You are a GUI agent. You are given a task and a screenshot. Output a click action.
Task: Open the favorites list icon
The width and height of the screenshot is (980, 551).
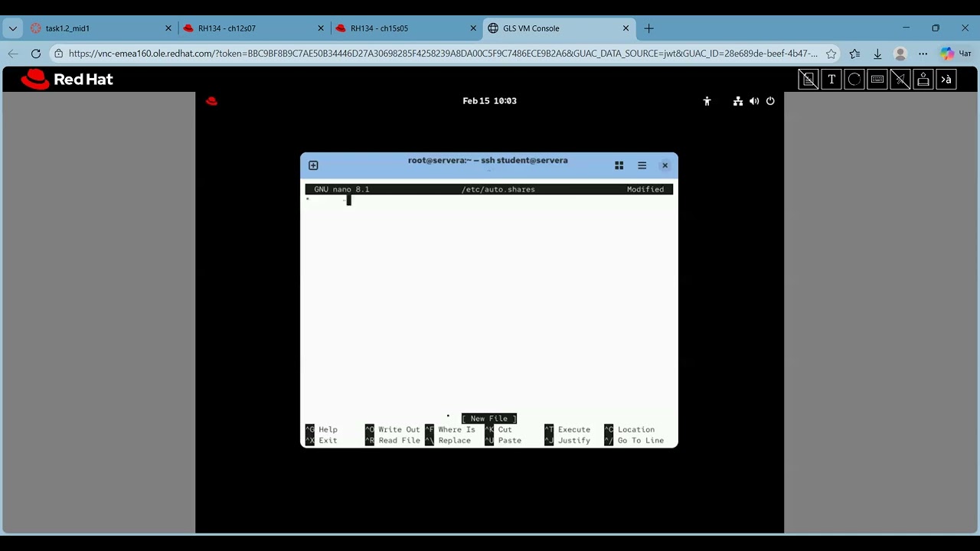(854, 54)
